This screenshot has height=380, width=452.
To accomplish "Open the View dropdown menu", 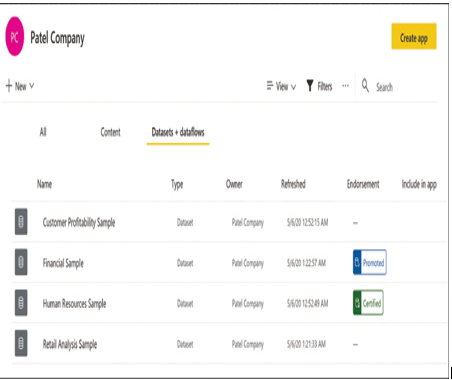I will [281, 86].
